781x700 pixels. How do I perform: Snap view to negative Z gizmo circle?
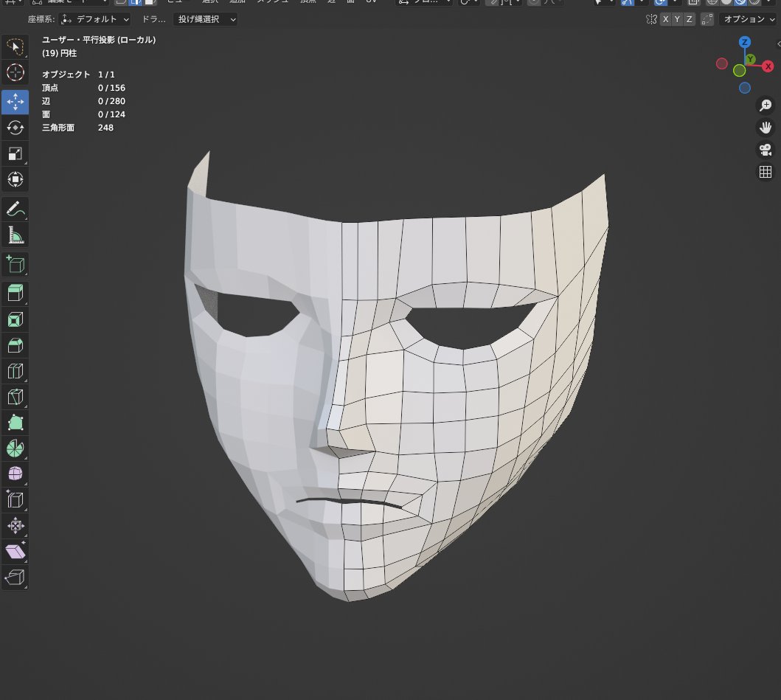pos(745,89)
